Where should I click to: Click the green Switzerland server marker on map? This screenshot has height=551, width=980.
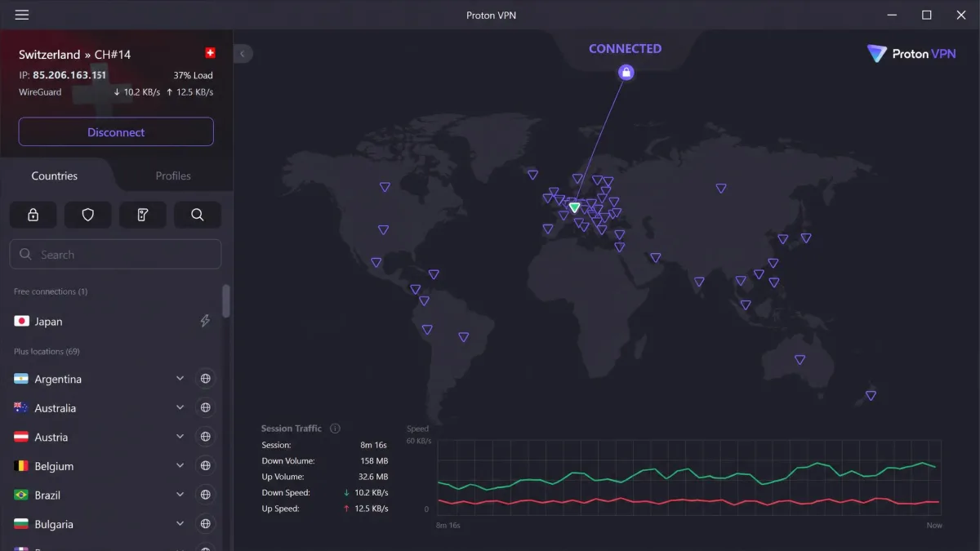574,207
